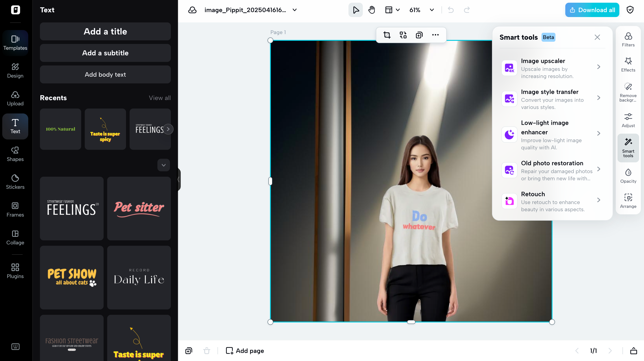Expand the file name dropdown

click(x=294, y=10)
